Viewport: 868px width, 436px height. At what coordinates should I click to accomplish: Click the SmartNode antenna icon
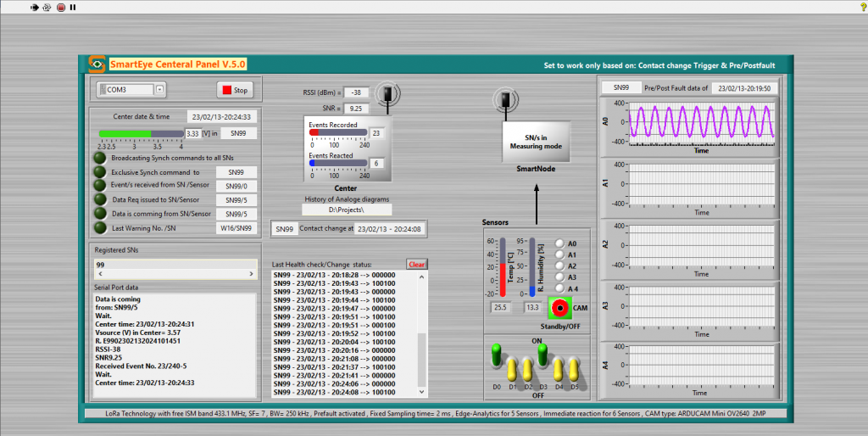(507, 100)
